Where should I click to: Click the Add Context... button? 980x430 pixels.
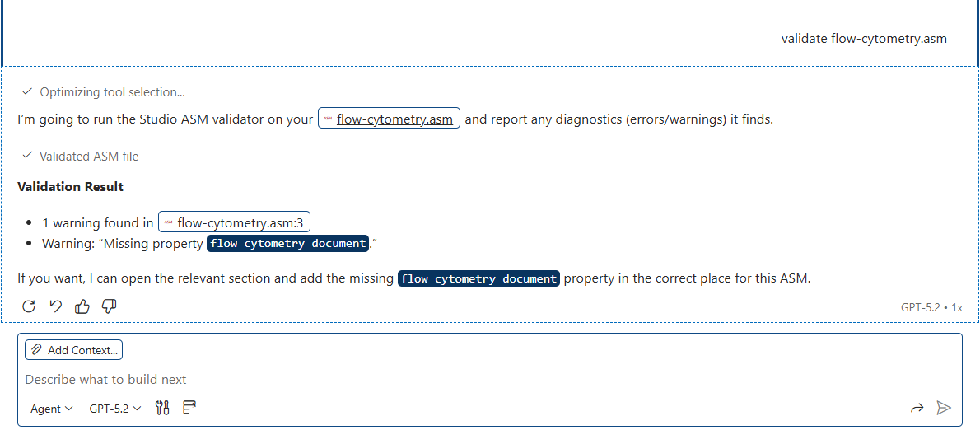tap(74, 350)
